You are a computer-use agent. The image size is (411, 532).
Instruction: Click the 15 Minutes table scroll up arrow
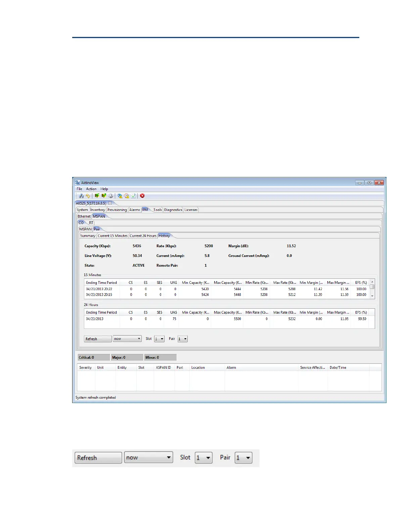372,282
